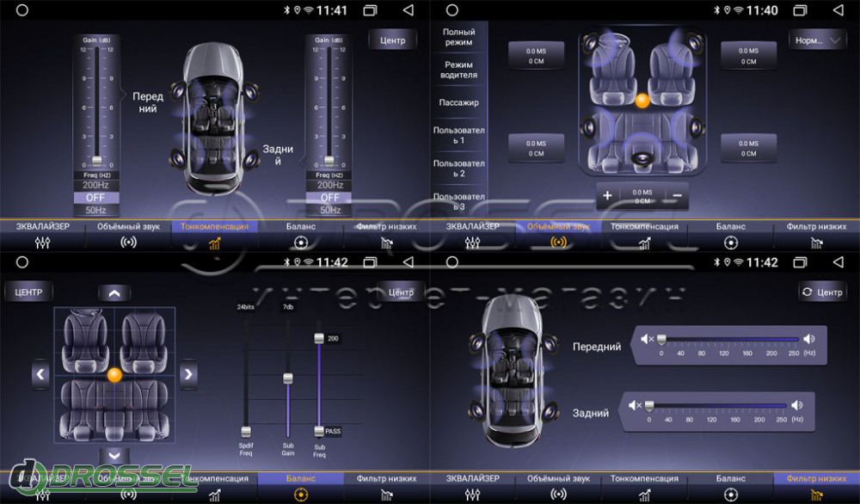Shift balance with the left arrow button

(40, 374)
